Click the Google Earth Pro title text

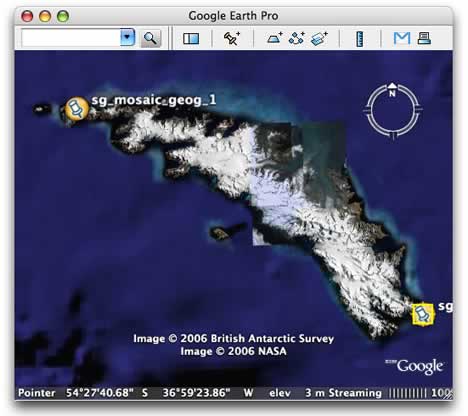tap(233, 16)
